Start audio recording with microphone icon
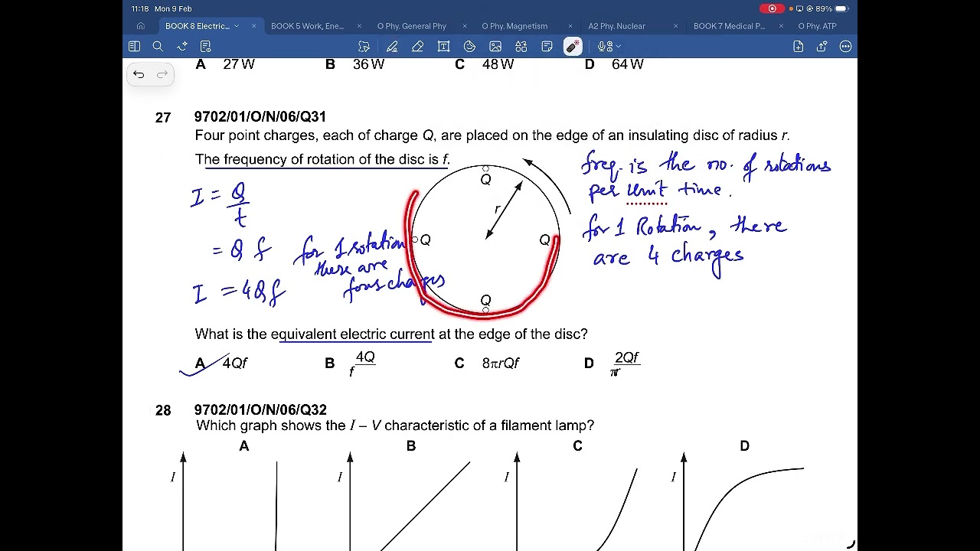Image resolution: width=980 pixels, height=551 pixels. (603, 47)
